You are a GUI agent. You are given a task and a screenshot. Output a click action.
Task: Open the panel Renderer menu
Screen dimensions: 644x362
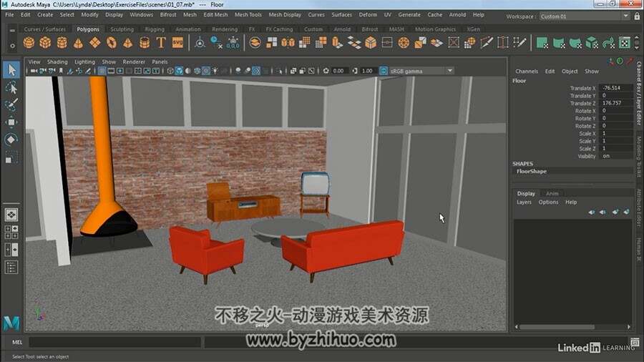[134, 62]
